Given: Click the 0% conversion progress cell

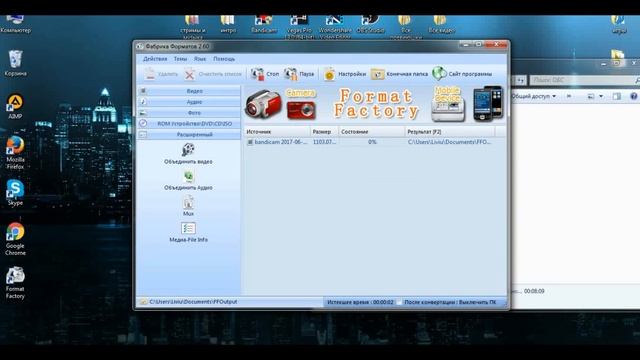Looking at the screenshot, I should click(372, 142).
